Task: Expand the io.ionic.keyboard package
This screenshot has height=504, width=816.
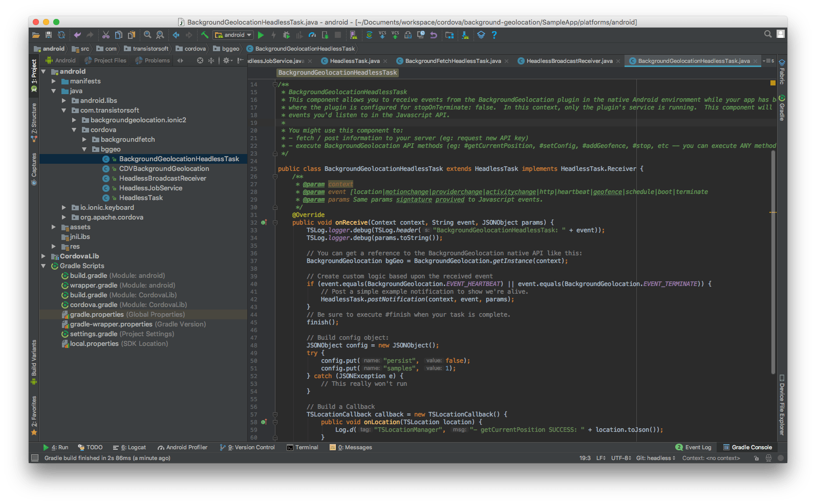Action: pos(64,208)
